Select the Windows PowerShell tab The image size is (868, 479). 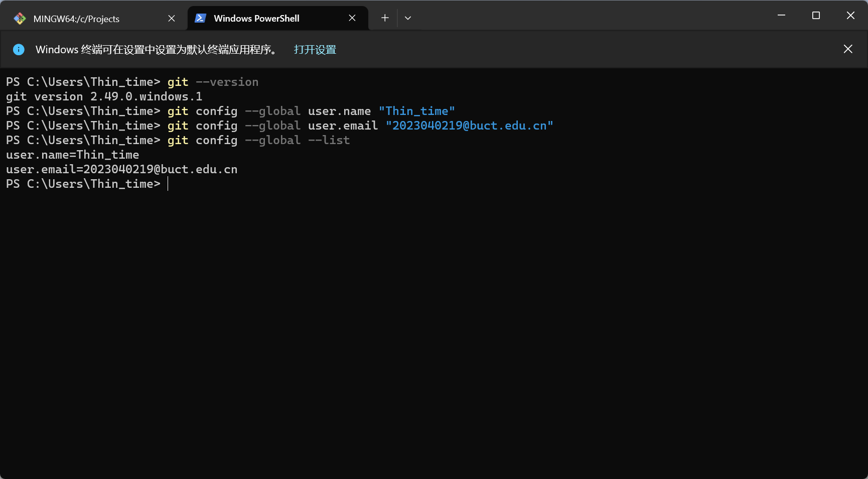[277, 19]
